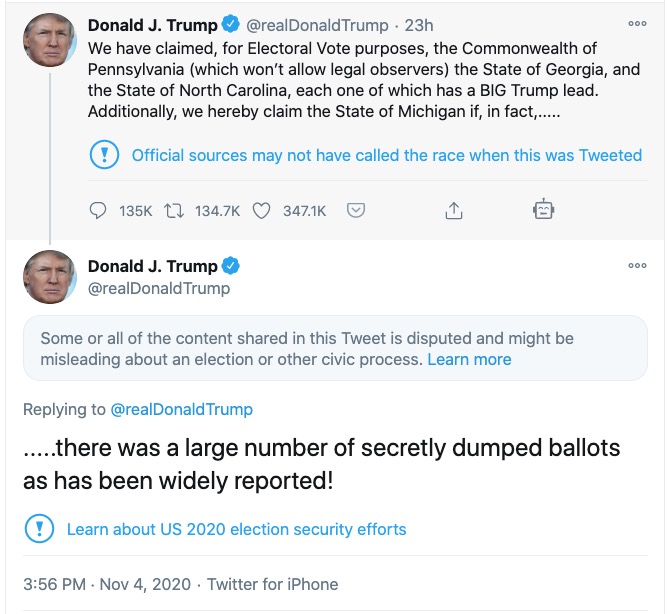Open the second tweet's more options menu

pyautogui.click(x=637, y=266)
